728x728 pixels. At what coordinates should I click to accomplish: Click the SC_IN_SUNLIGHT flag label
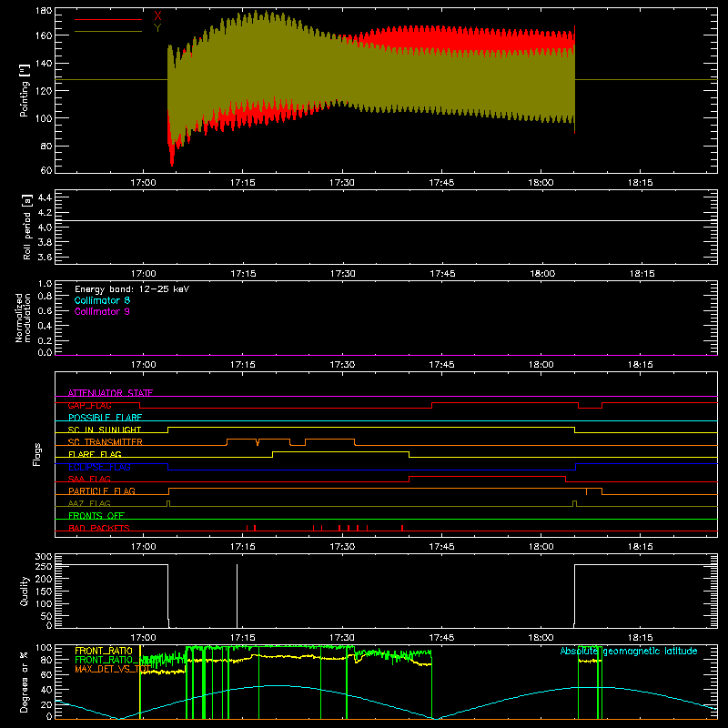pos(105,430)
